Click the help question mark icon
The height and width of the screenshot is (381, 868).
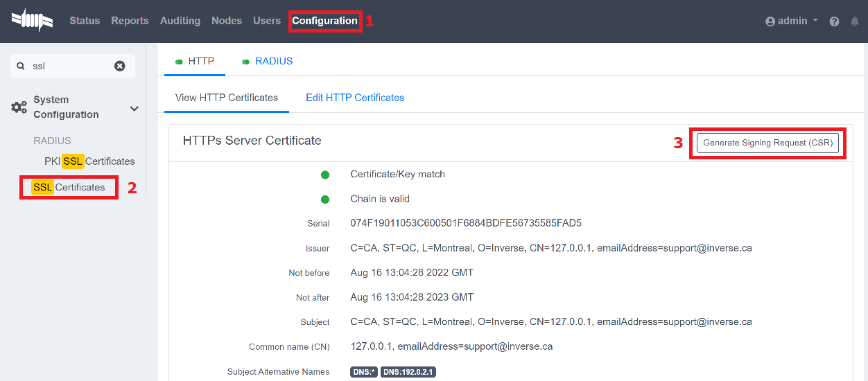pos(834,21)
